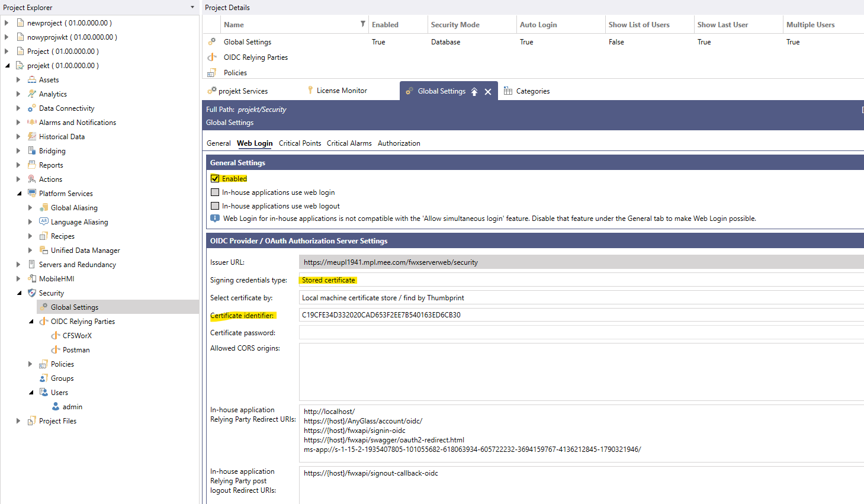Click into the Certificate password field

[580, 333]
